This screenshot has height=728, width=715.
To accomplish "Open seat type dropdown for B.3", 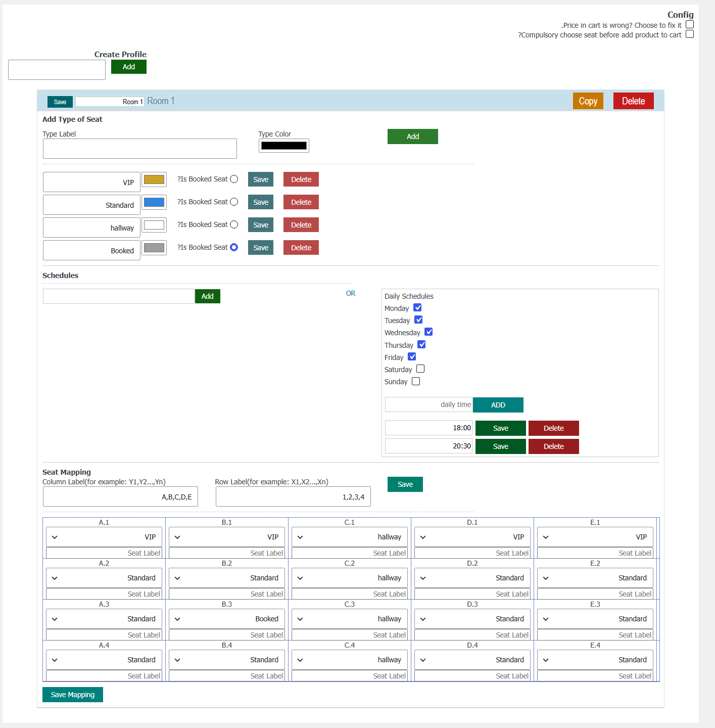I will point(227,619).
